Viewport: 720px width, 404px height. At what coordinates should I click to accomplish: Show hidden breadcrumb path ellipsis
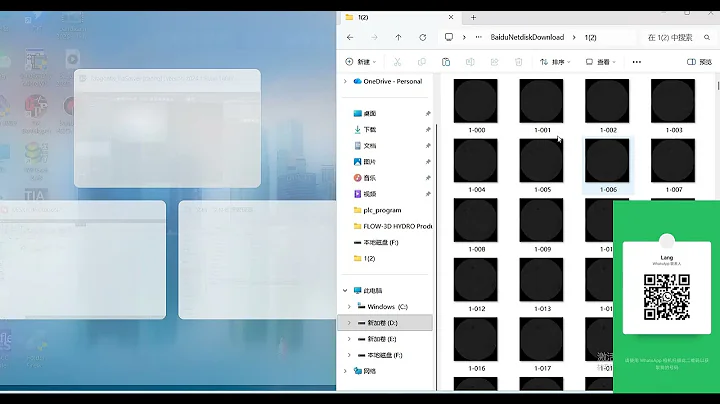click(x=478, y=37)
